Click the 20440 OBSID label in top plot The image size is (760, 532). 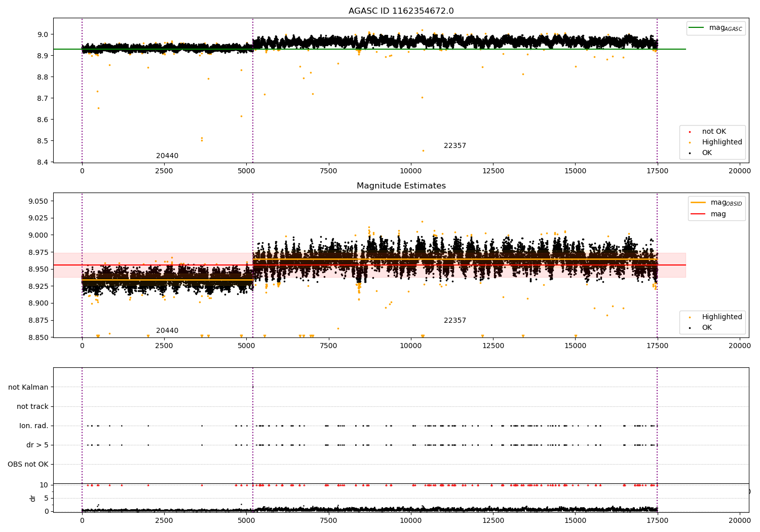tap(167, 156)
